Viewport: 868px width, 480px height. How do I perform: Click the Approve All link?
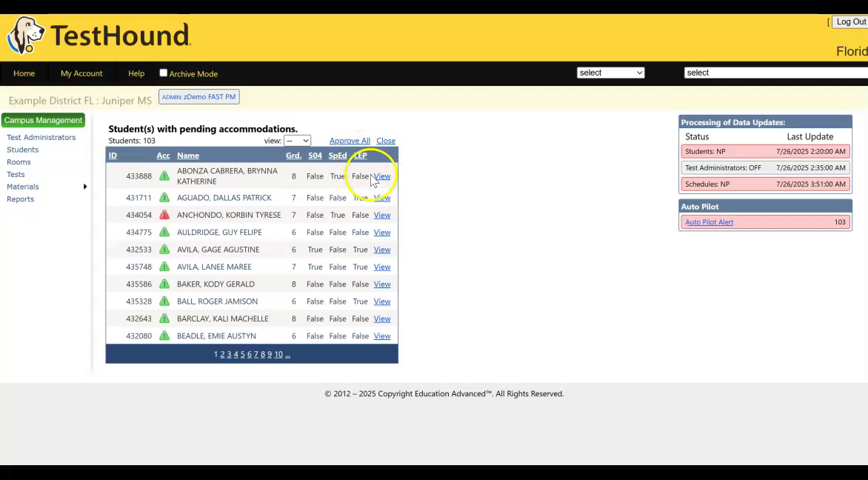click(x=350, y=141)
